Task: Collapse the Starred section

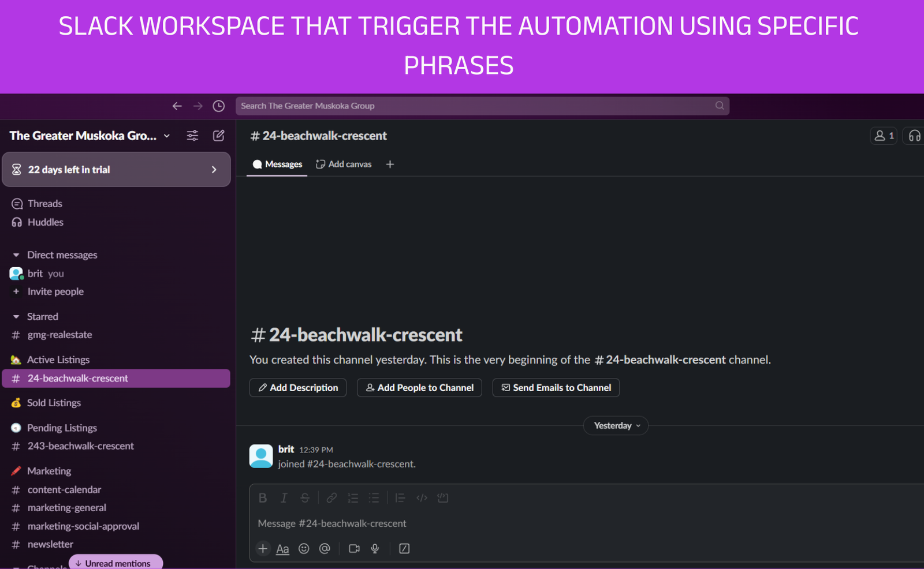Action: (16, 317)
